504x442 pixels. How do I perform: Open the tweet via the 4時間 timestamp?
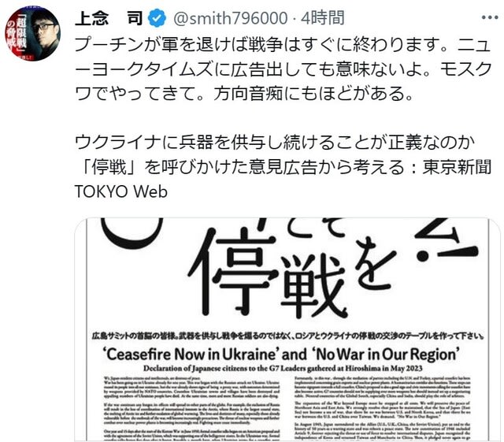tap(322, 18)
